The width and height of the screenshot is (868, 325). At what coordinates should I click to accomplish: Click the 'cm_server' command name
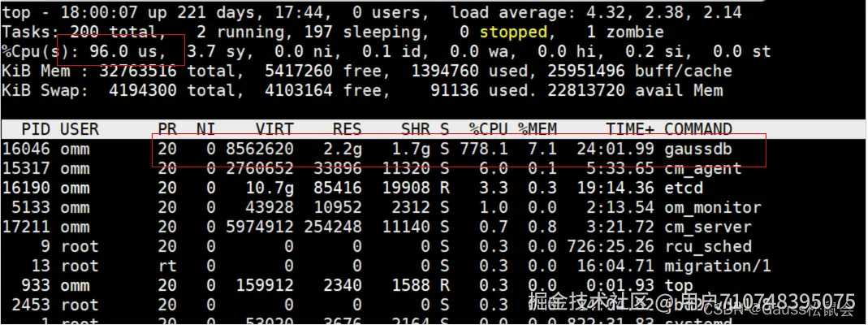click(x=708, y=228)
